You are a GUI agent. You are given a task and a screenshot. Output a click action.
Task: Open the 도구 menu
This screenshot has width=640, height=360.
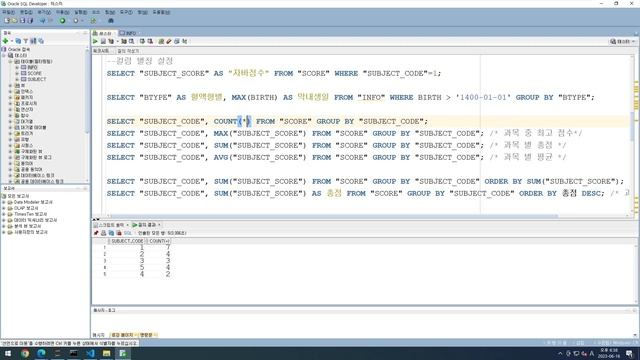click(x=126, y=12)
